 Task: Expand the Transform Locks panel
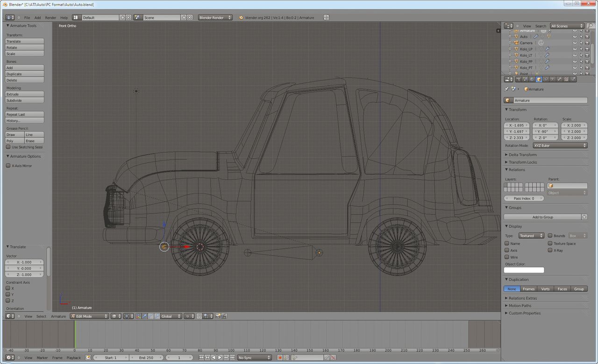point(523,162)
